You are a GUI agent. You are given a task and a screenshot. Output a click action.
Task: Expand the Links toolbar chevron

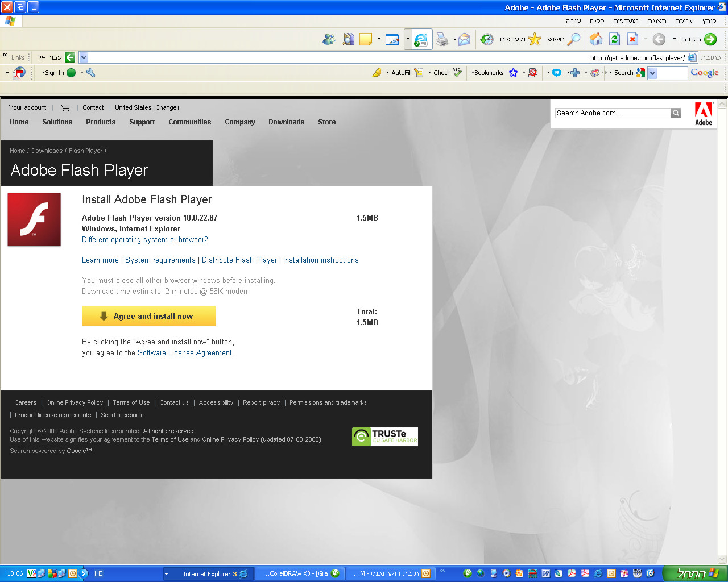5,56
